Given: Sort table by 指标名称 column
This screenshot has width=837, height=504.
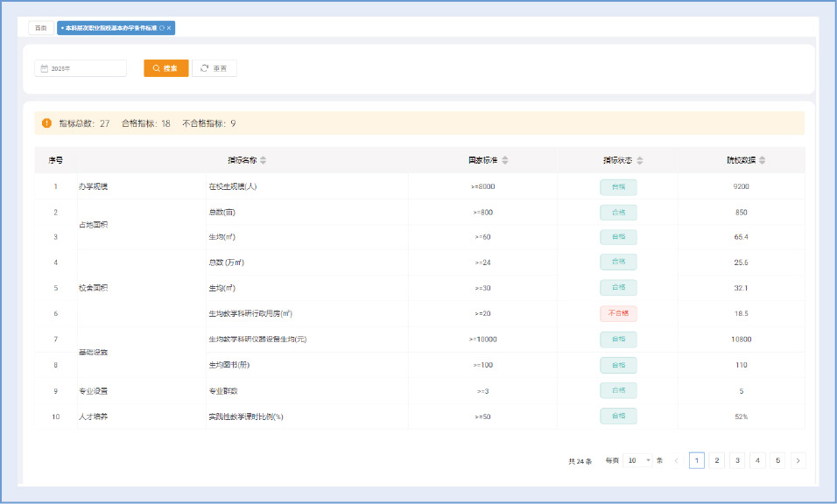Looking at the screenshot, I should 263,160.
